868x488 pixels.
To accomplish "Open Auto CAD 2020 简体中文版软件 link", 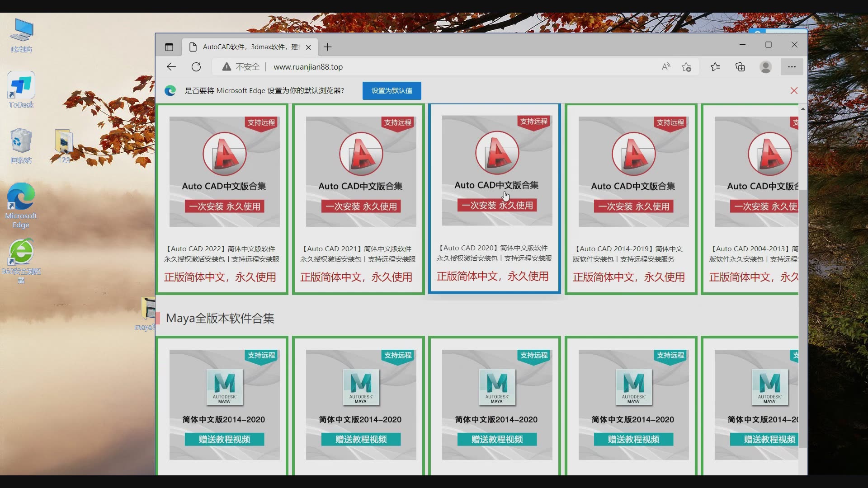I will [x=494, y=248].
